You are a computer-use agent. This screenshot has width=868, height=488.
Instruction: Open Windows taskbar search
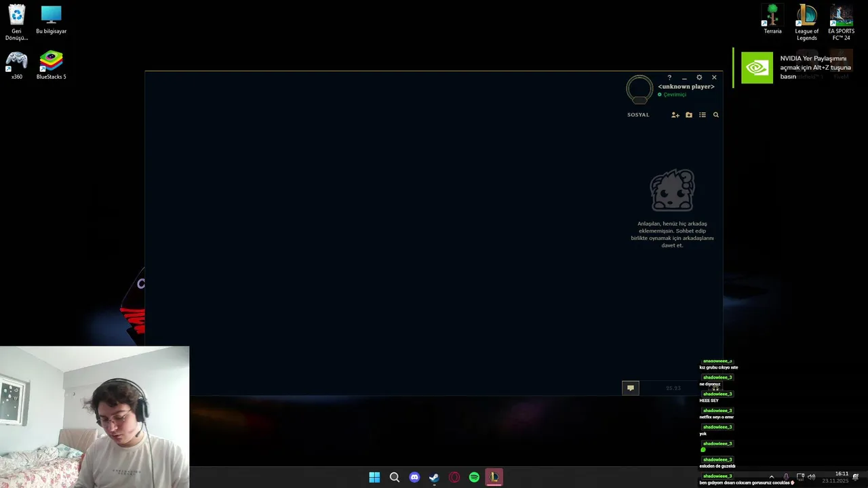coord(394,477)
